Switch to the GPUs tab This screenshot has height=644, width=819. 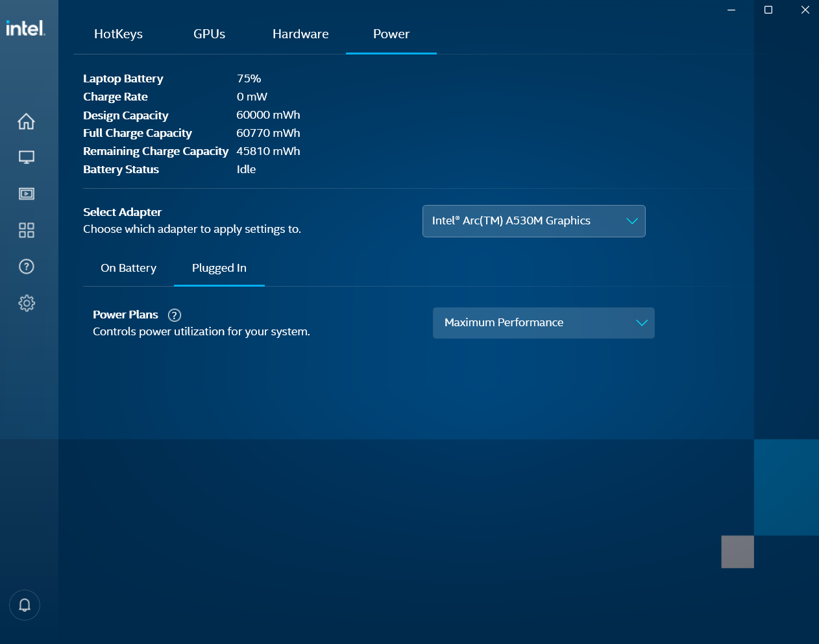point(209,34)
